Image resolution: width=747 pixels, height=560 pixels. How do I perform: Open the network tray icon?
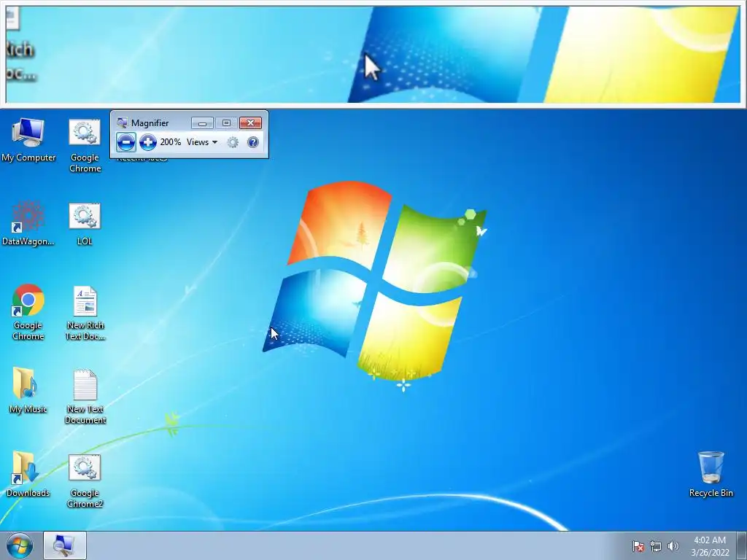[656, 546]
